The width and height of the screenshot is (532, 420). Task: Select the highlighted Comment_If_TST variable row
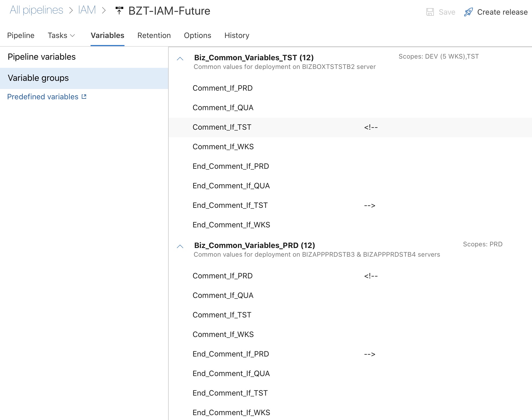pos(350,127)
